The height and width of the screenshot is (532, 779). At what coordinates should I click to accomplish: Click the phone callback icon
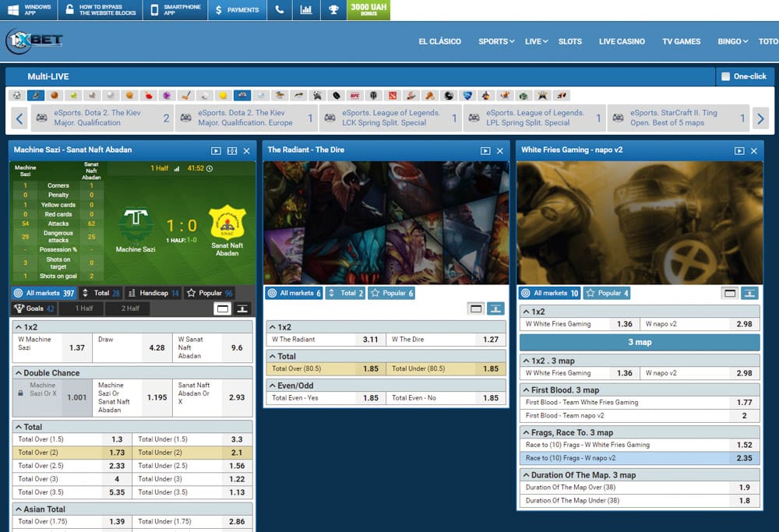[x=280, y=10]
